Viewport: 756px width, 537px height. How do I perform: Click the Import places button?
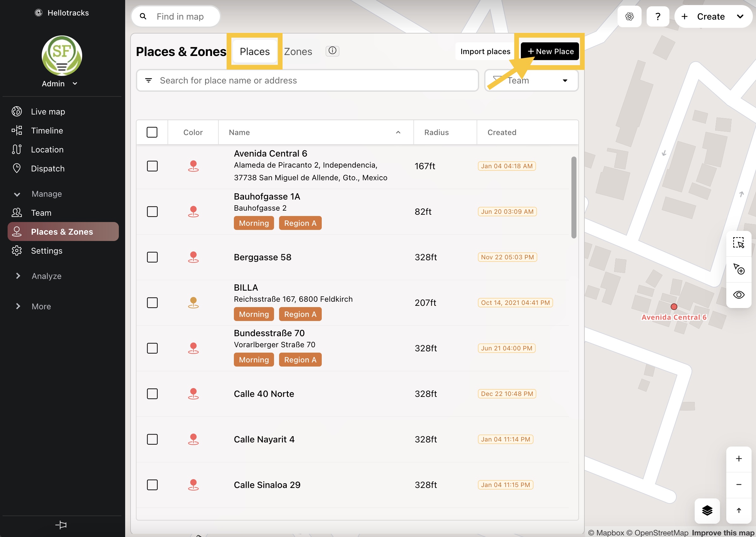(485, 51)
